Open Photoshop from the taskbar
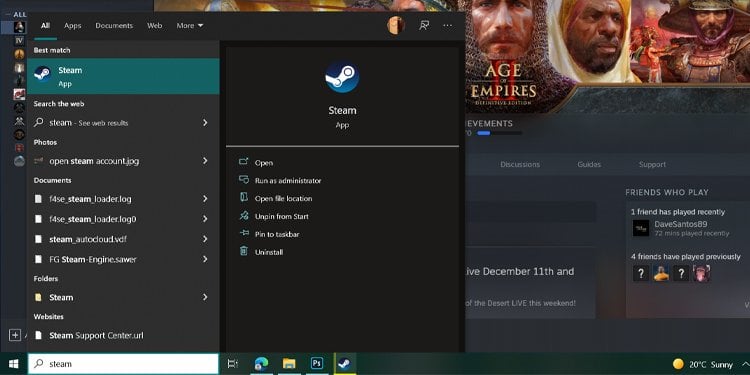 pyautogui.click(x=316, y=364)
